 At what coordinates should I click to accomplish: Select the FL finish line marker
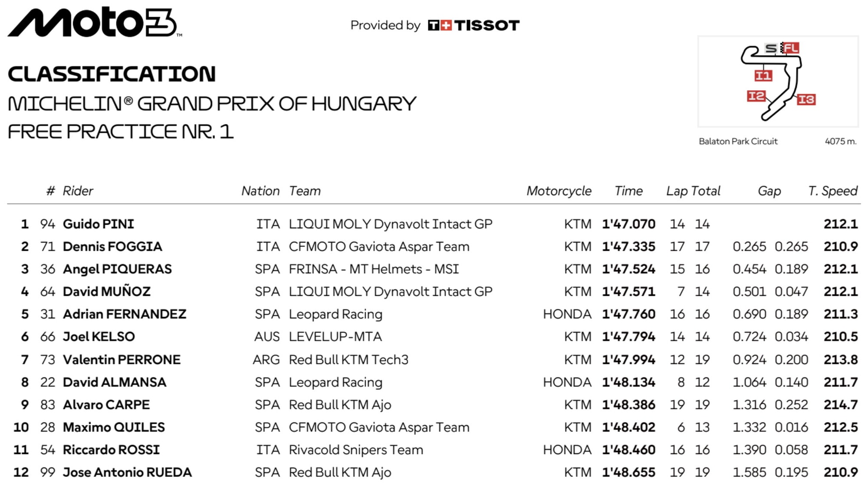click(791, 48)
